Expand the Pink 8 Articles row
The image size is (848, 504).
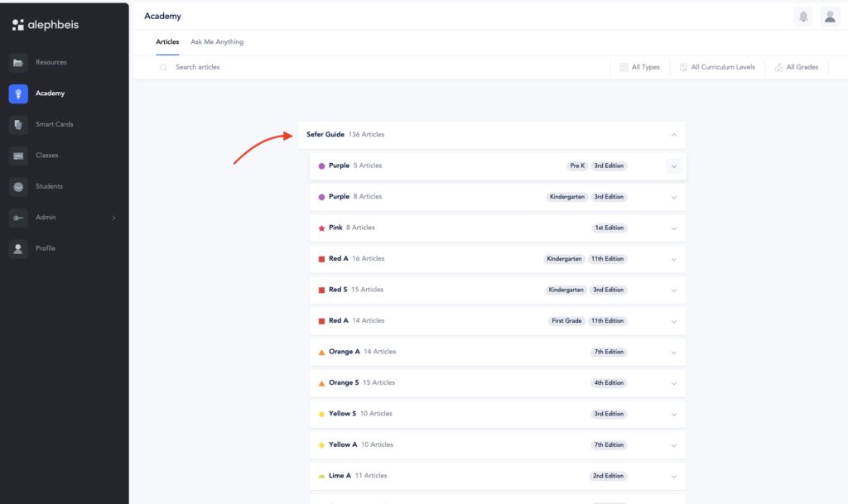(x=673, y=228)
